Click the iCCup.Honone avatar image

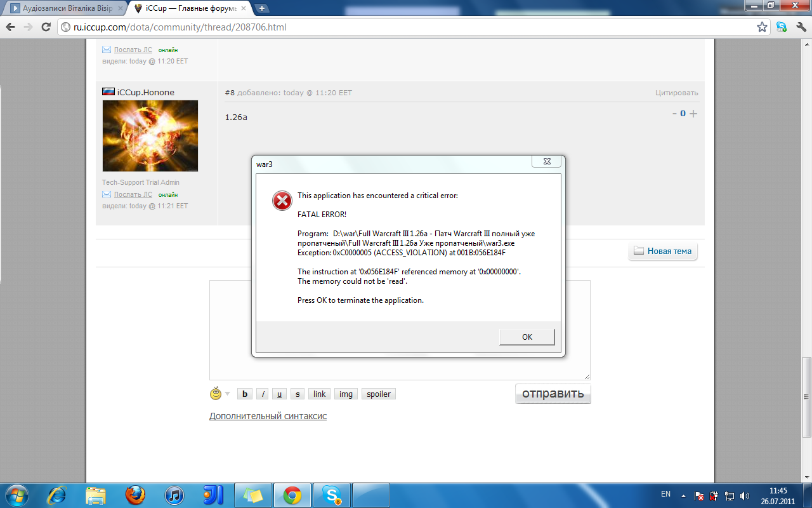[x=150, y=136]
